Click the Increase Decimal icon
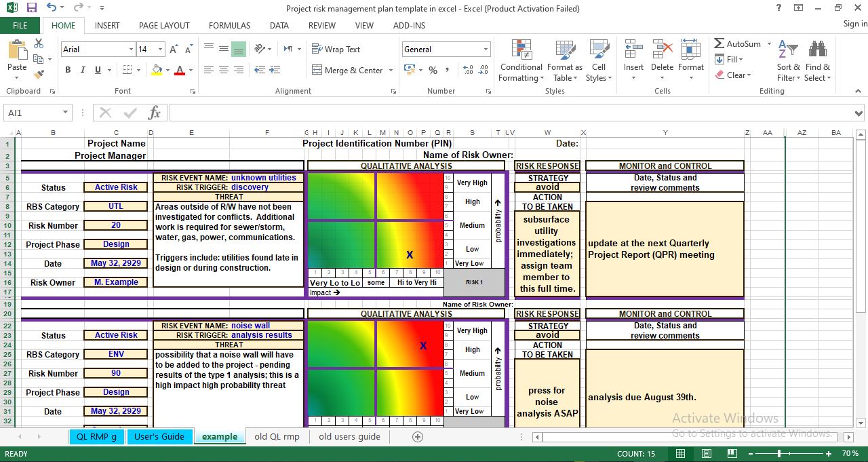 tap(468, 70)
